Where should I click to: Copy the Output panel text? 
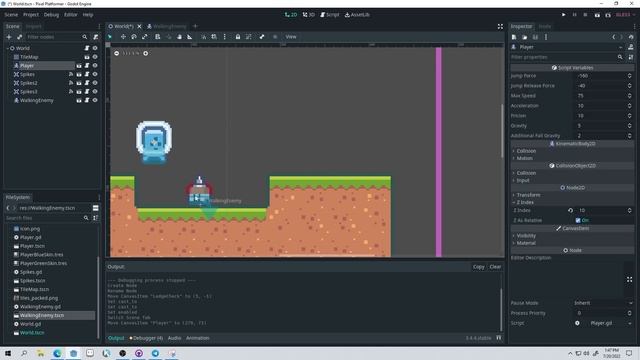click(478, 267)
